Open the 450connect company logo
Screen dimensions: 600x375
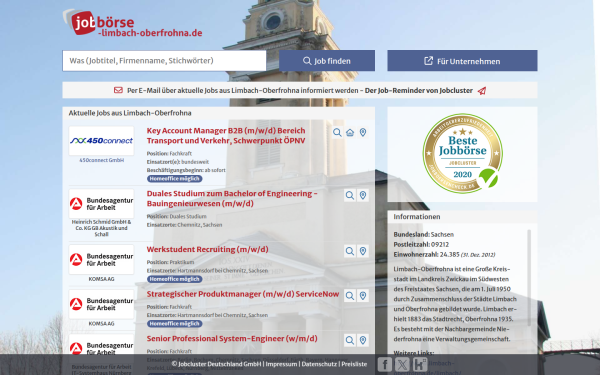(101, 141)
